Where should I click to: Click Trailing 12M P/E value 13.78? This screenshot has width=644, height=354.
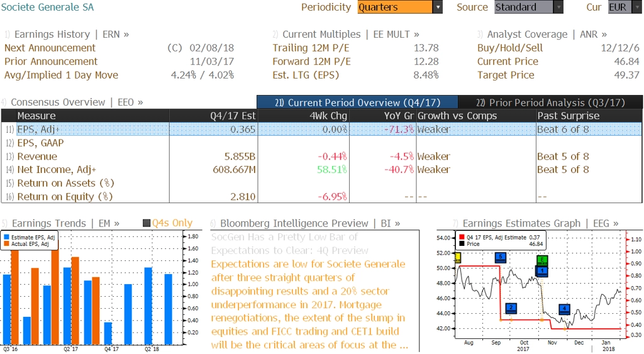(x=426, y=48)
